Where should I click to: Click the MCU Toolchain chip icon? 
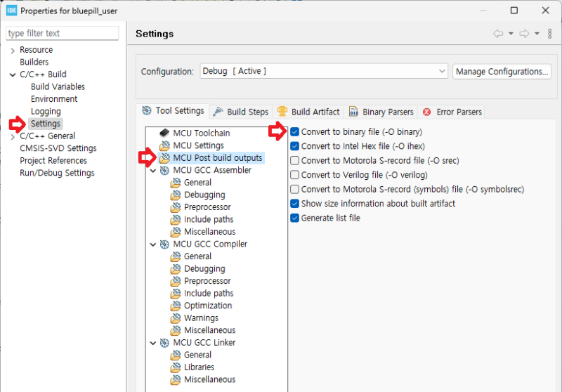tap(164, 133)
